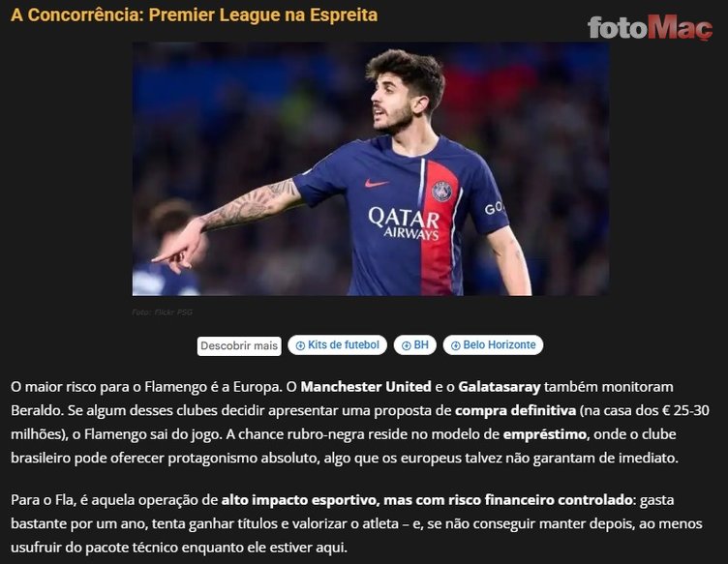Click the plus icon in Kits de futebol
This screenshot has height=564, width=728.
300,345
